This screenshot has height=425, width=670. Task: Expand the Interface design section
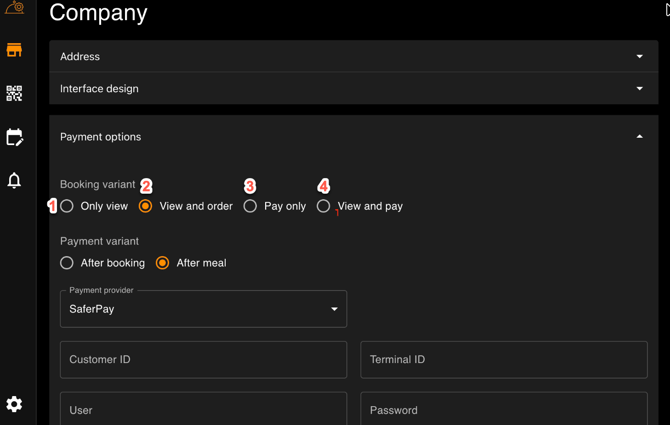coord(353,88)
